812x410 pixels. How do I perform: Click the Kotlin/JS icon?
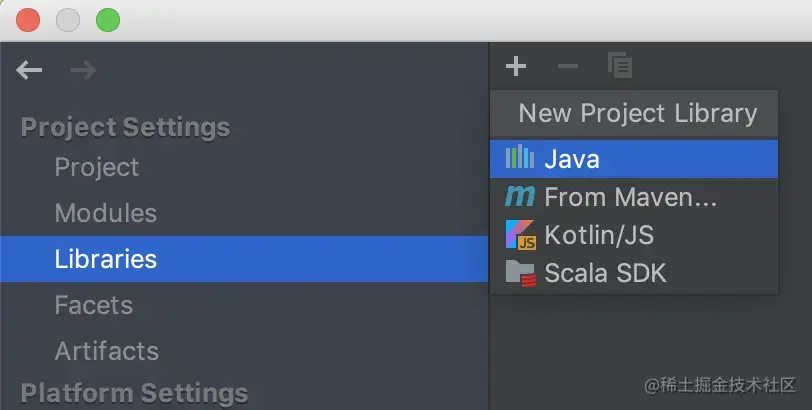(x=520, y=235)
